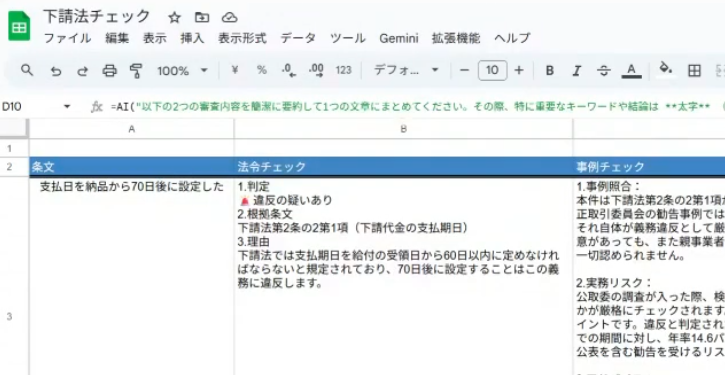Click the select-all corner box

(14, 129)
